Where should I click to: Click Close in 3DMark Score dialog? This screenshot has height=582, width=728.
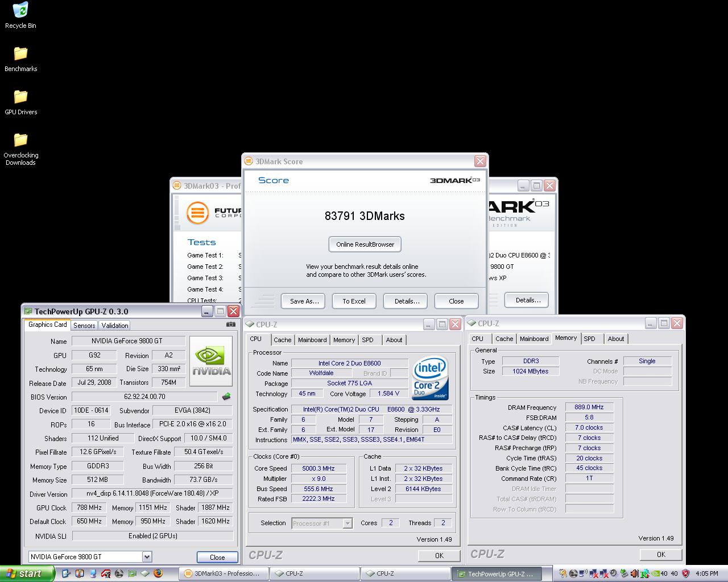tap(456, 301)
